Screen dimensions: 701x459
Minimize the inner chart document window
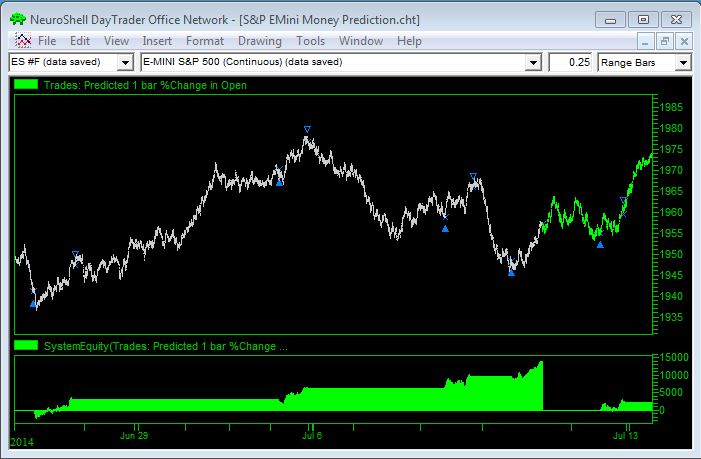(645, 42)
